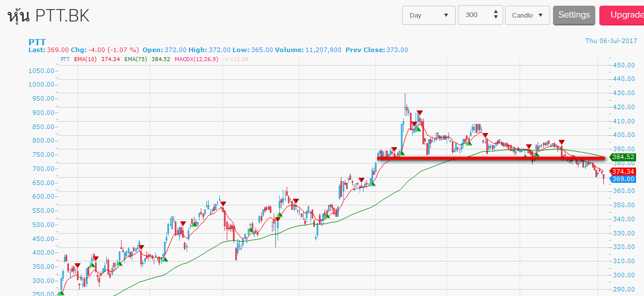Click the 300.00 right axis label

pyautogui.click(x=624, y=274)
